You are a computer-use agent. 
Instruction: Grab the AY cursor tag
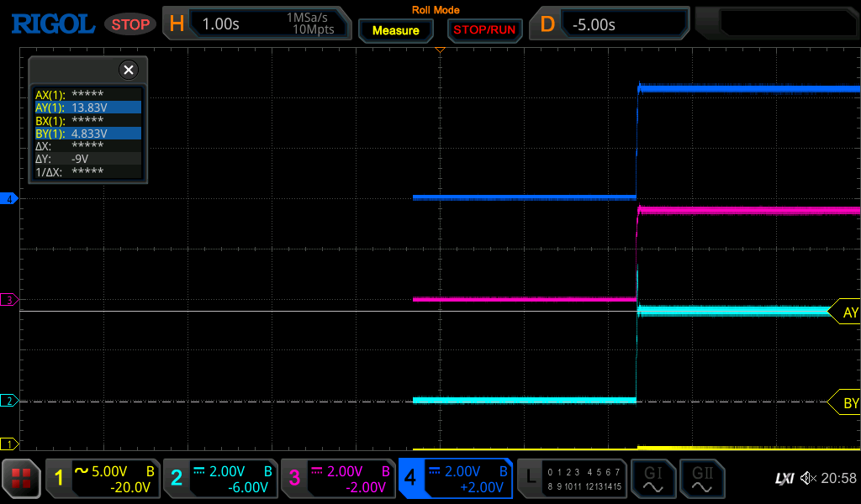pyautogui.click(x=844, y=312)
